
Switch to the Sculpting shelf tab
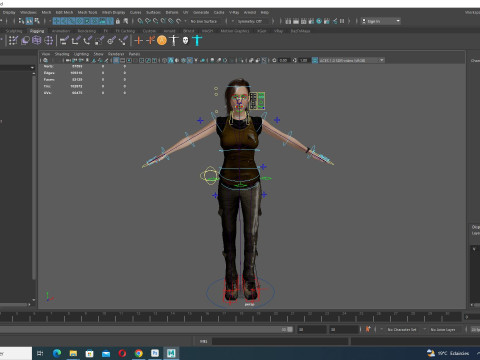click(x=14, y=31)
